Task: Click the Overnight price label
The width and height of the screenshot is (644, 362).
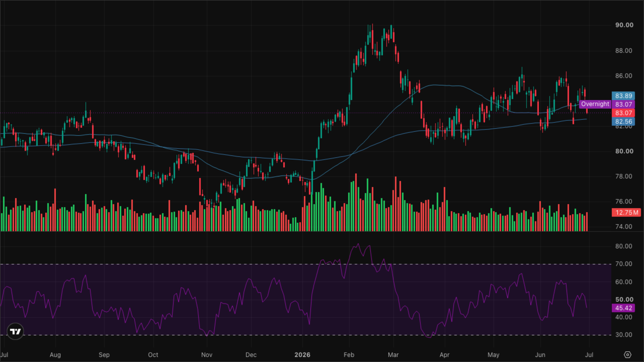Action: [595, 104]
